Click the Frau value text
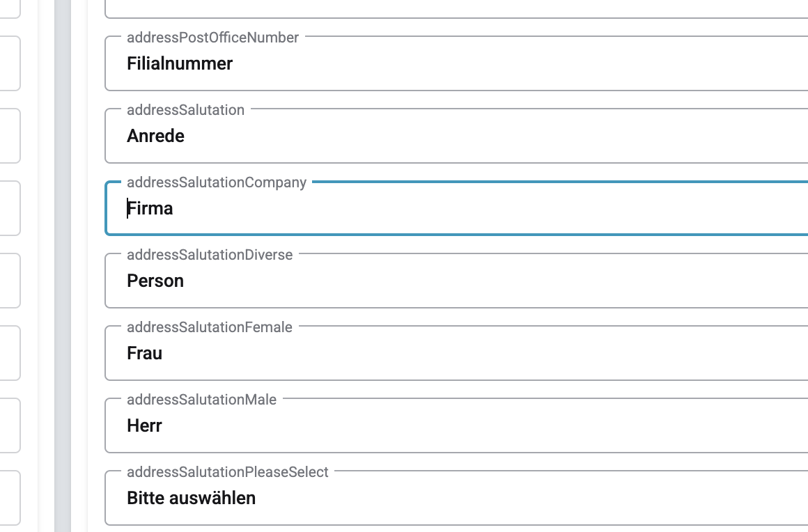 click(x=144, y=353)
